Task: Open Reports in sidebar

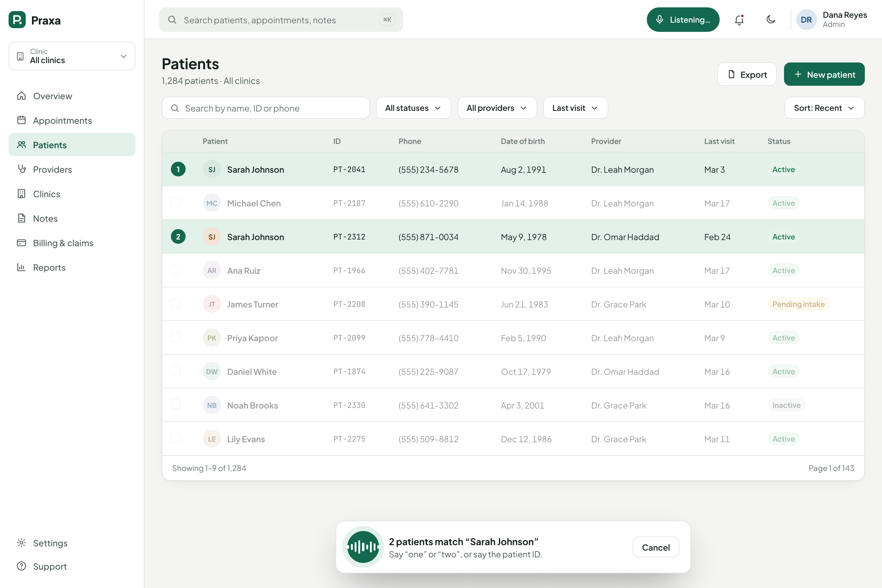Action: coord(72,267)
